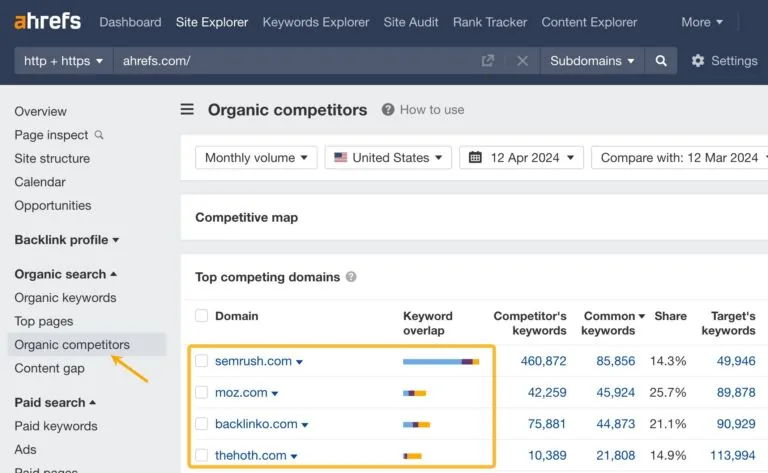Viewport: 768px width, 473px height.
Task: Open thehoth.com domain dropdown arrow
Action: click(294, 456)
